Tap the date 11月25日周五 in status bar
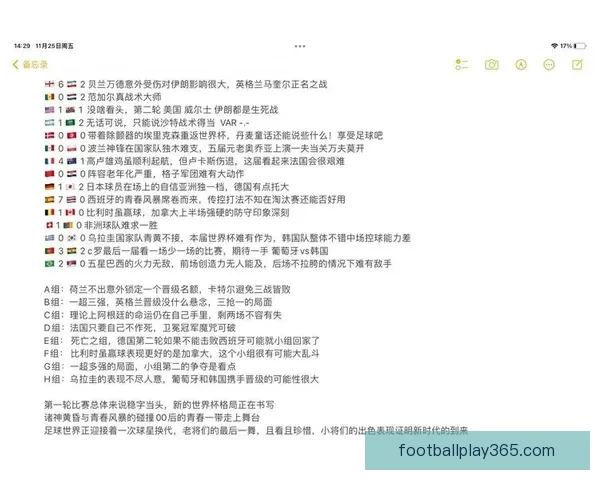This screenshot has width=600, height=480. 54,46
